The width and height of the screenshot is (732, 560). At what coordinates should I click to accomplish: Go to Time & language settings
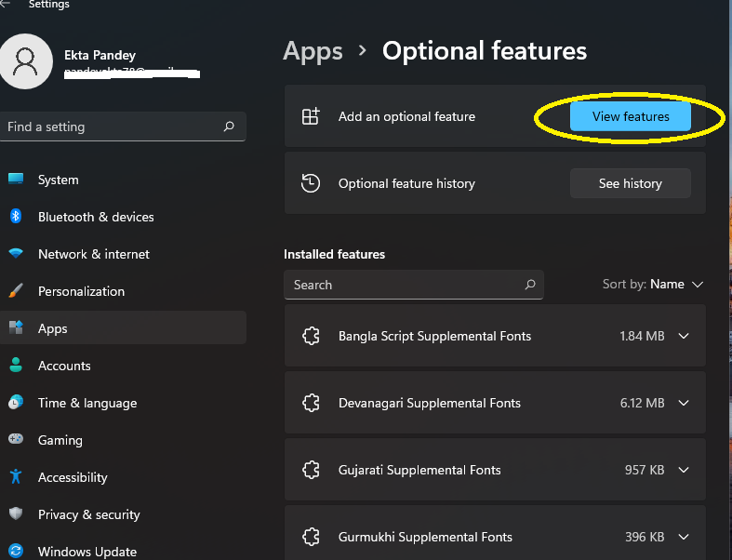(x=87, y=403)
